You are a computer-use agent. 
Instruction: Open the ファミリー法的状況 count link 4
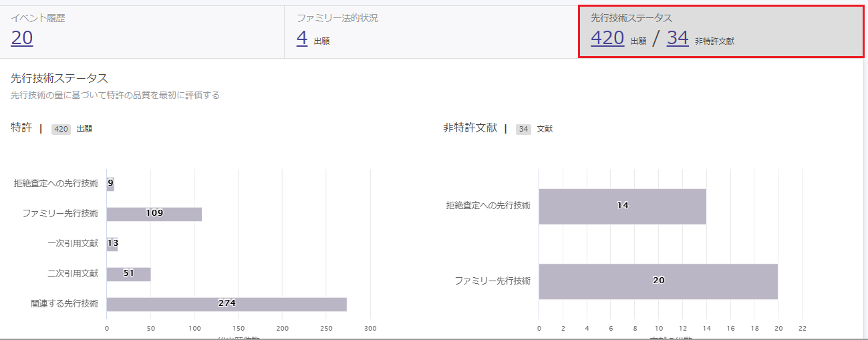(x=302, y=38)
